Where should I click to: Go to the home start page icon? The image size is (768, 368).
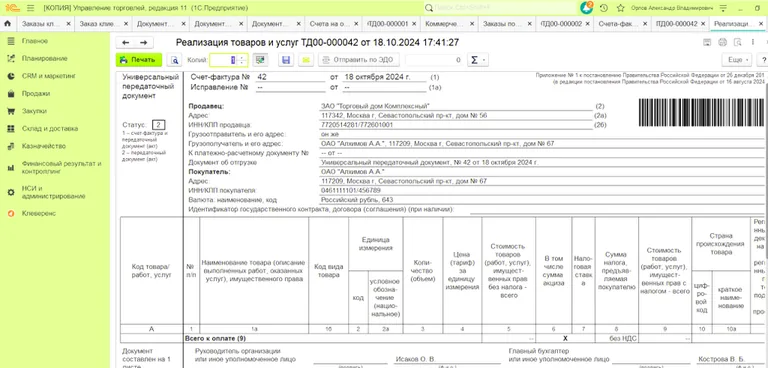[7, 23]
